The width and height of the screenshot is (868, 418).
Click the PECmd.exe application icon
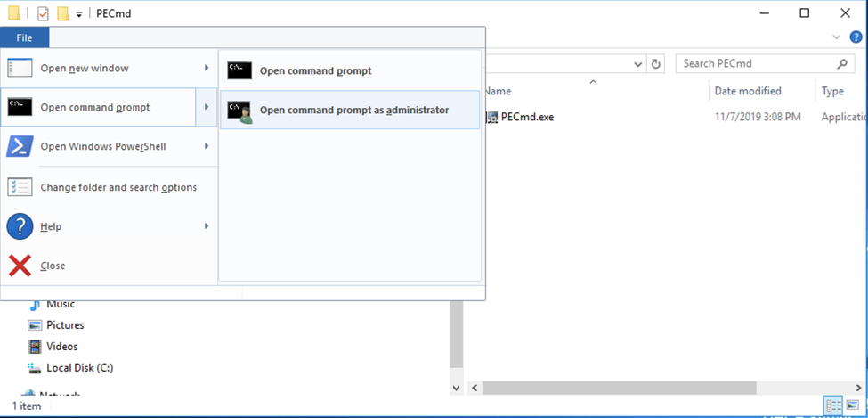[492, 117]
